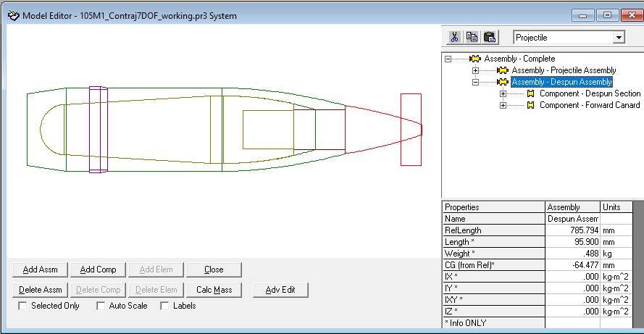Turn on the Labels checkbox
This screenshot has width=644, height=334.
(164, 306)
